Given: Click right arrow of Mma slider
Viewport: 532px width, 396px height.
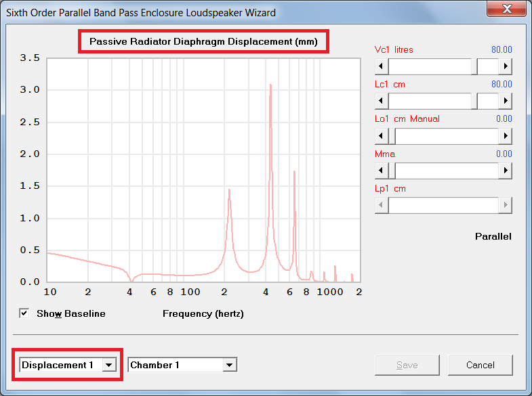Looking at the screenshot, I should pyautogui.click(x=505, y=171).
